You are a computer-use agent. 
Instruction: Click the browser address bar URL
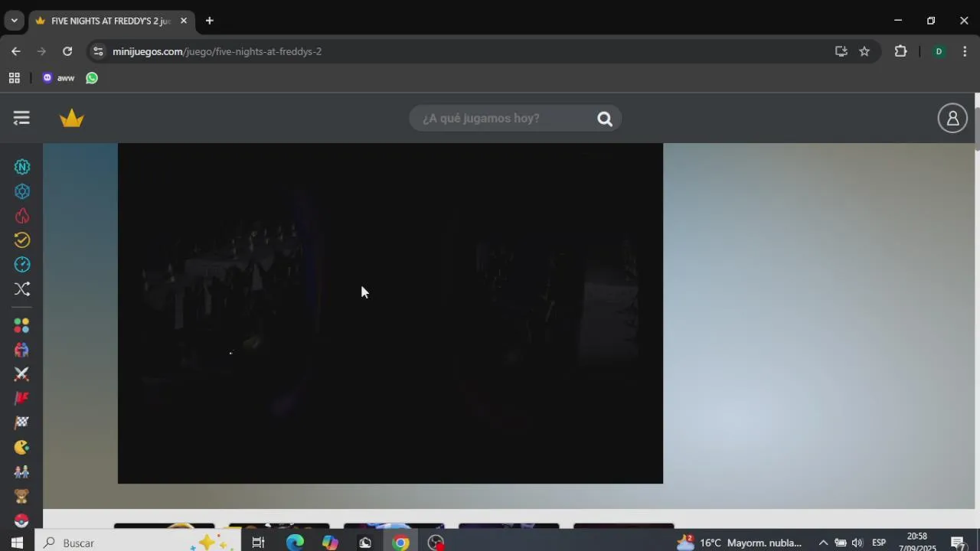coord(217,51)
